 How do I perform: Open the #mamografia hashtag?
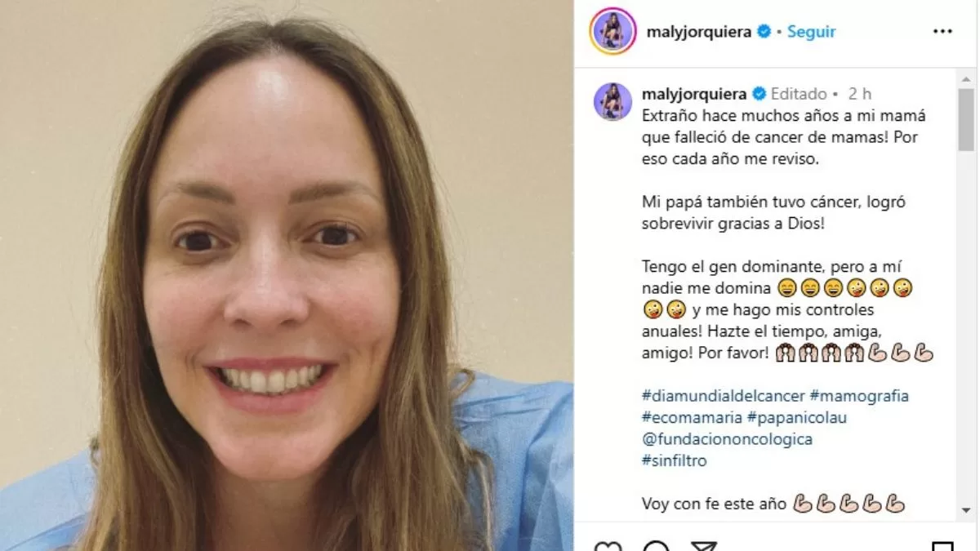(859, 396)
